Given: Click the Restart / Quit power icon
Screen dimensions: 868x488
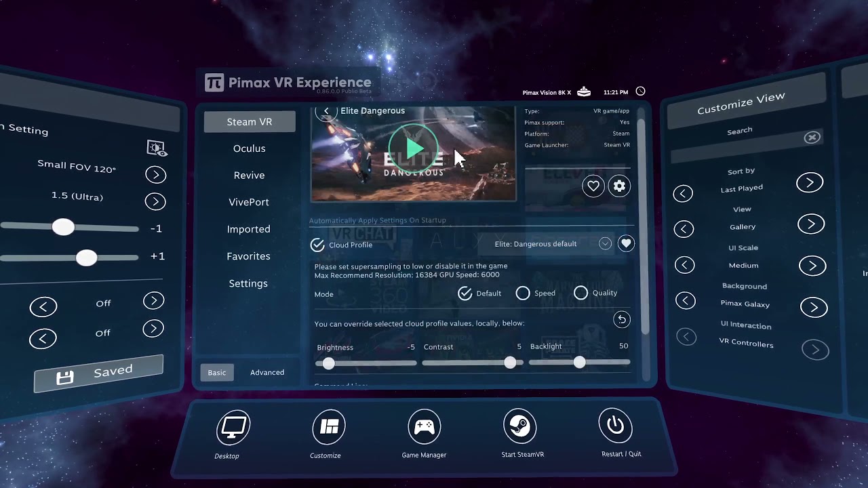Looking at the screenshot, I should pyautogui.click(x=615, y=425).
